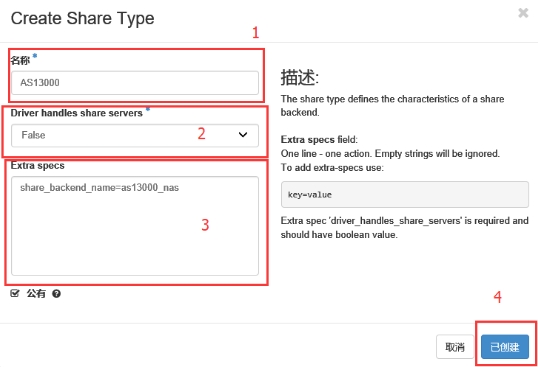Click the 取消 button

tap(455, 347)
